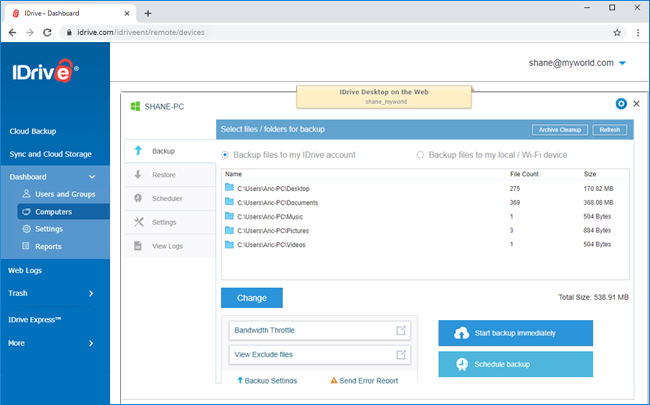This screenshot has height=405, width=650.
Task: Open the Backup Settings link
Action: [x=267, y=380]
